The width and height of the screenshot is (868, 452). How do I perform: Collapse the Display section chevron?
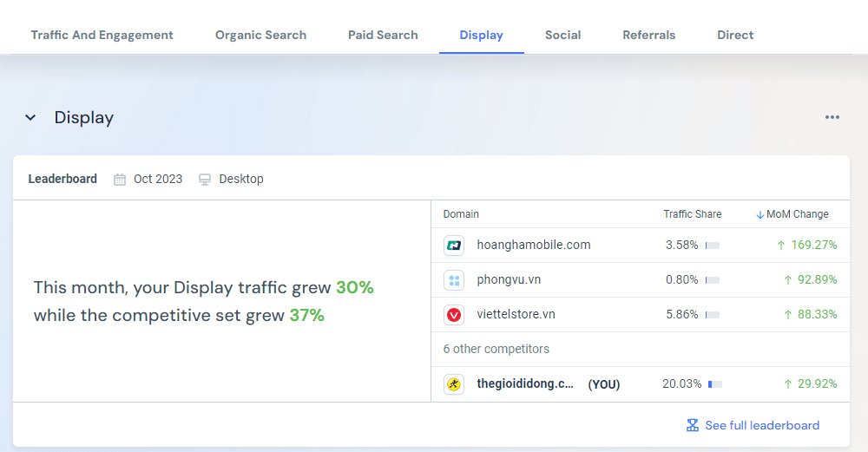(x=30, y=117)
